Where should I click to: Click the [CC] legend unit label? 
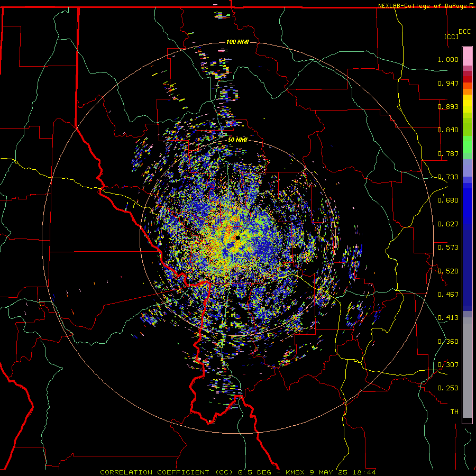(452, 36)
